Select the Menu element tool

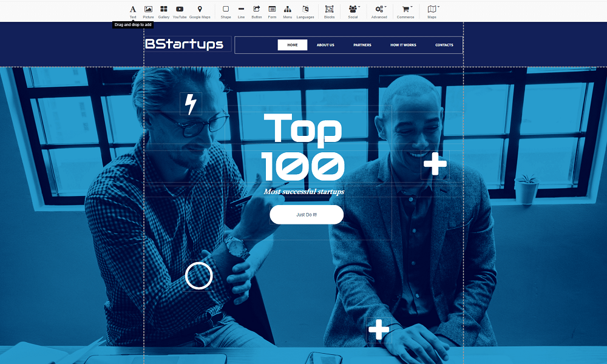[288, 12]
